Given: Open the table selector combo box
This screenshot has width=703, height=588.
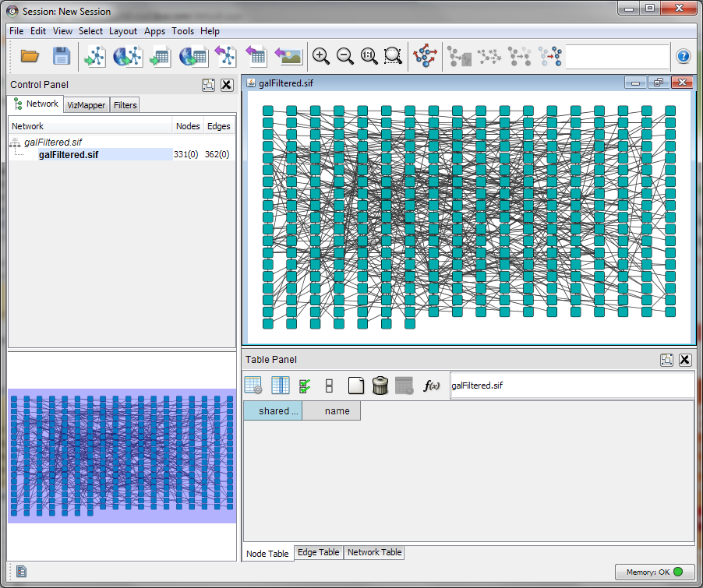Looking at the screenshot, I should [571, 386].
